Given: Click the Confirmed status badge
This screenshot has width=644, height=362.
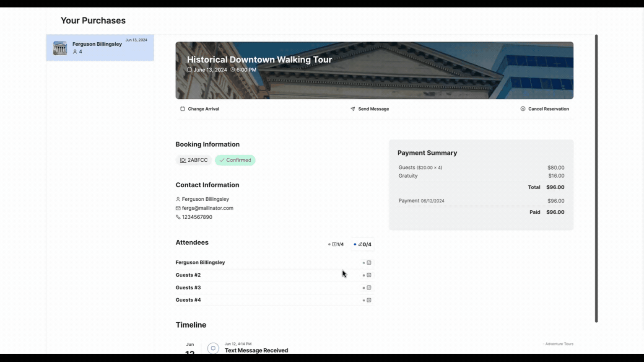Looking at the screenshot, I should click(x=235, y=160).
